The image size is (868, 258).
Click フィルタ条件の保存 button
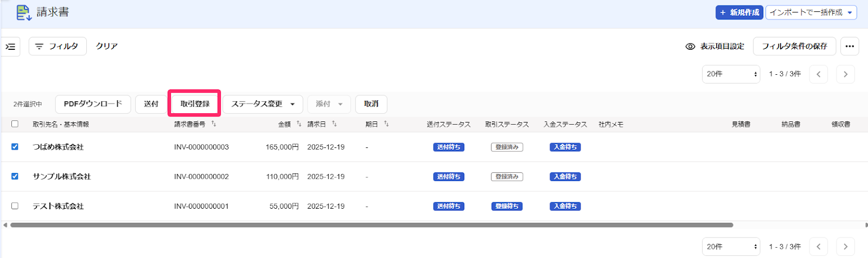click(794, 47)
